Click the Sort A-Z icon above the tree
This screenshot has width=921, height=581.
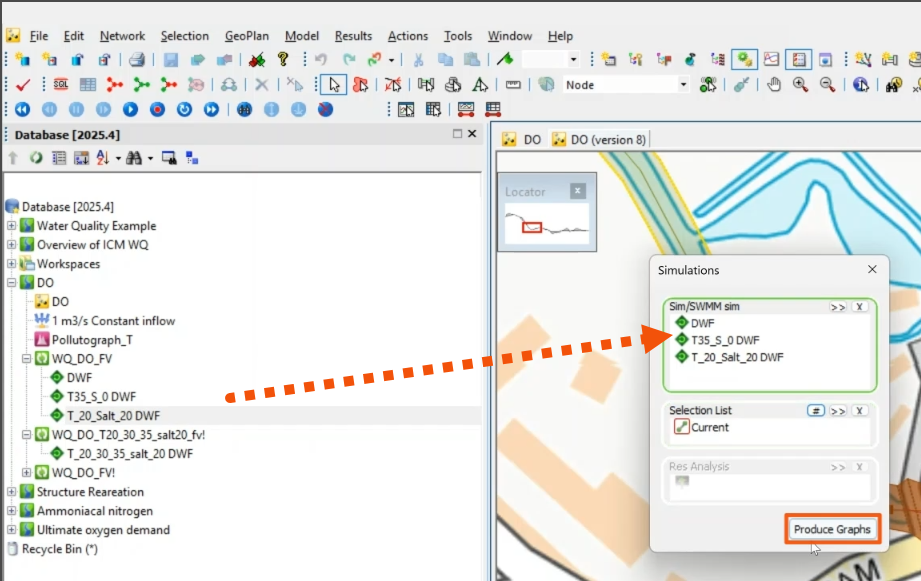[102, 158]
